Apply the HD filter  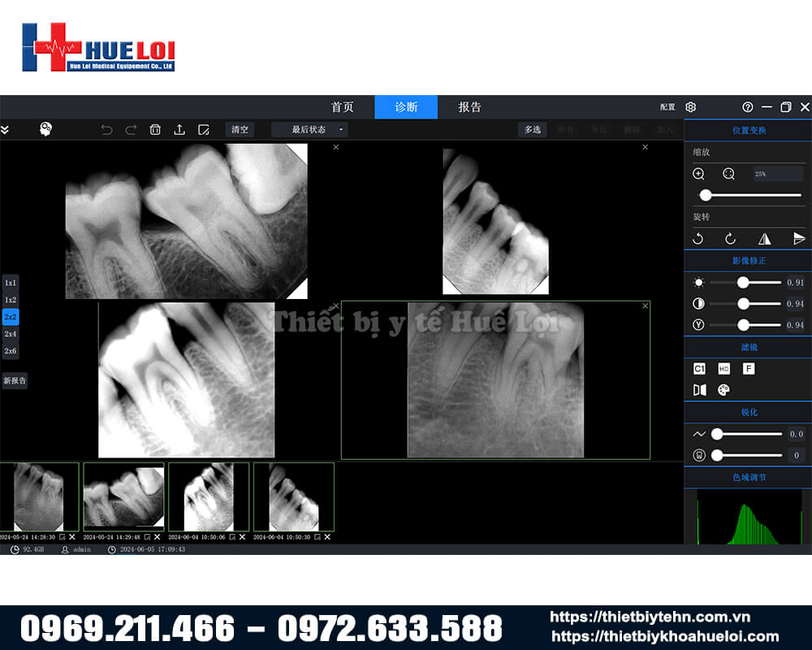click(724, 369)
